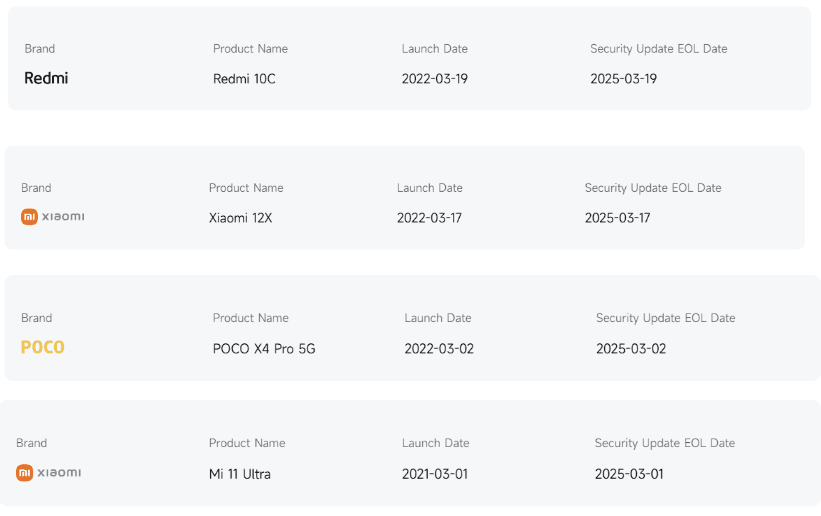Select the Redmi 10C product name
821x516 pixels.
(244, 79)
